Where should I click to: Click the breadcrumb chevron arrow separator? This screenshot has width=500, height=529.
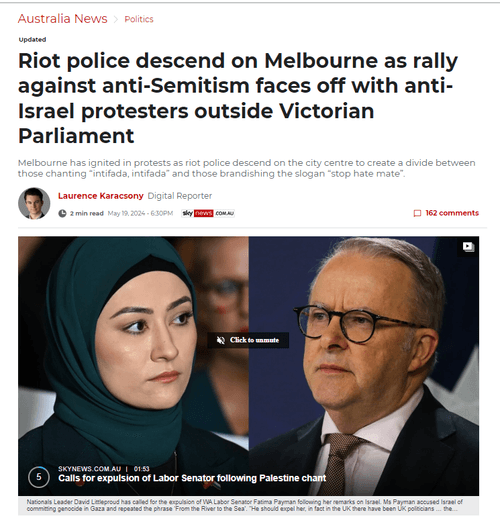pyautogui.click(x=116, y=19)
